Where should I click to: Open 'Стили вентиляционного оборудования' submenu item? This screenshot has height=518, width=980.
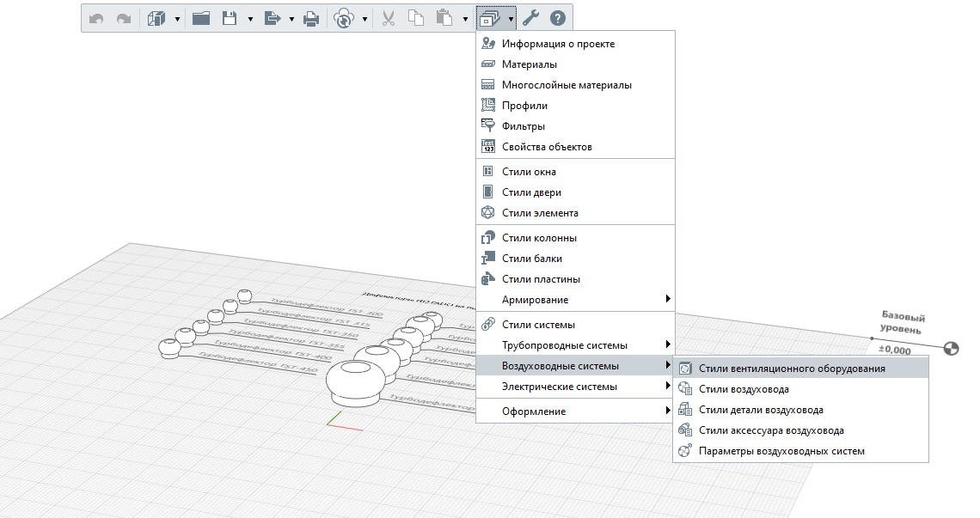800,369
